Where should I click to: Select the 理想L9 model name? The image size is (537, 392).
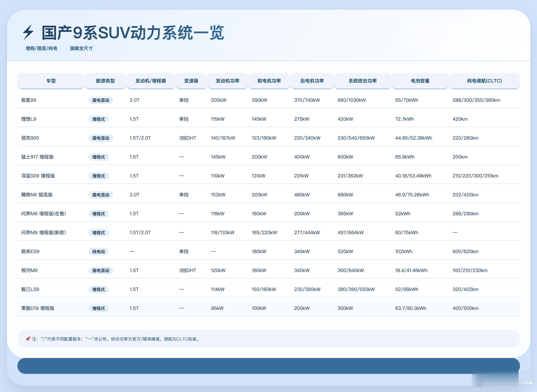point(29,119)
